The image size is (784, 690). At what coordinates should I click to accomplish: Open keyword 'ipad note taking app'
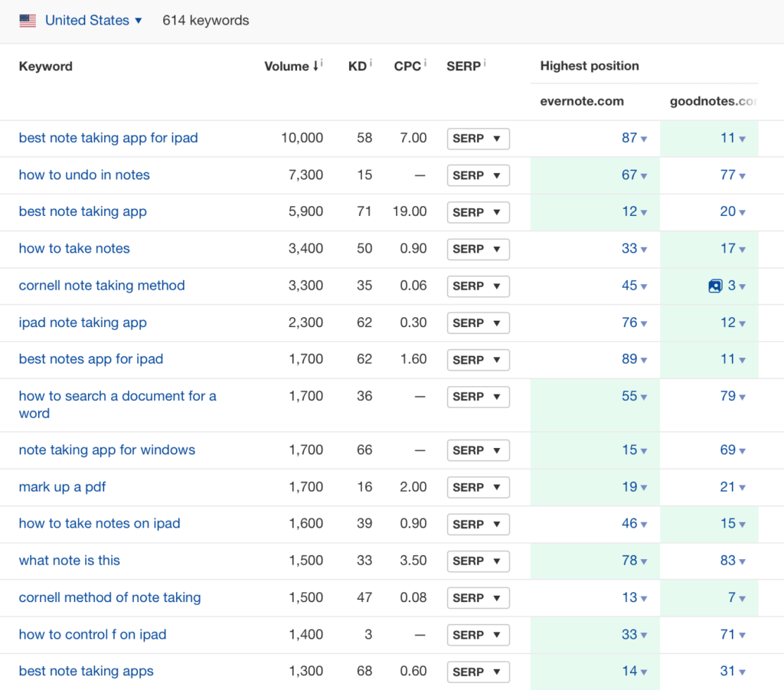click(x=83, y=322)
